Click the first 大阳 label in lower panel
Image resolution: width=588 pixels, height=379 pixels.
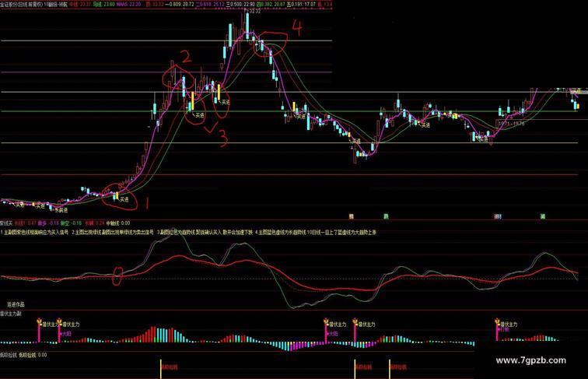click(x=66, y=334)
